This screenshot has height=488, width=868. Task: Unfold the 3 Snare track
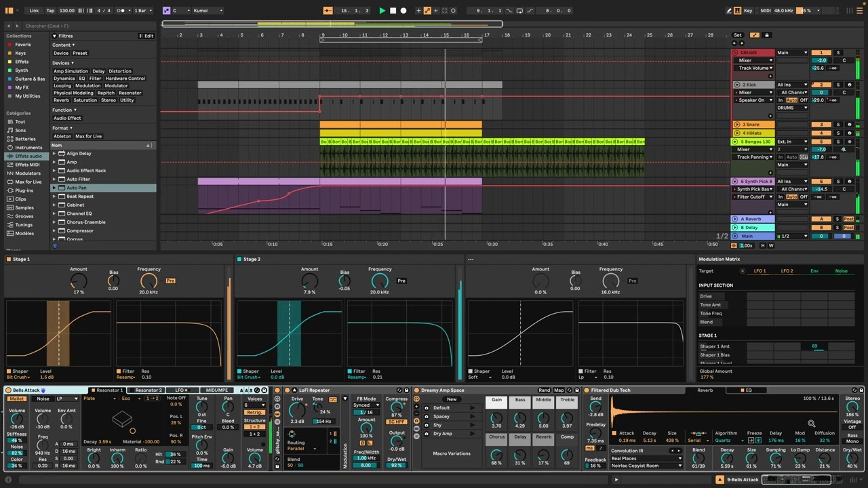737,125
